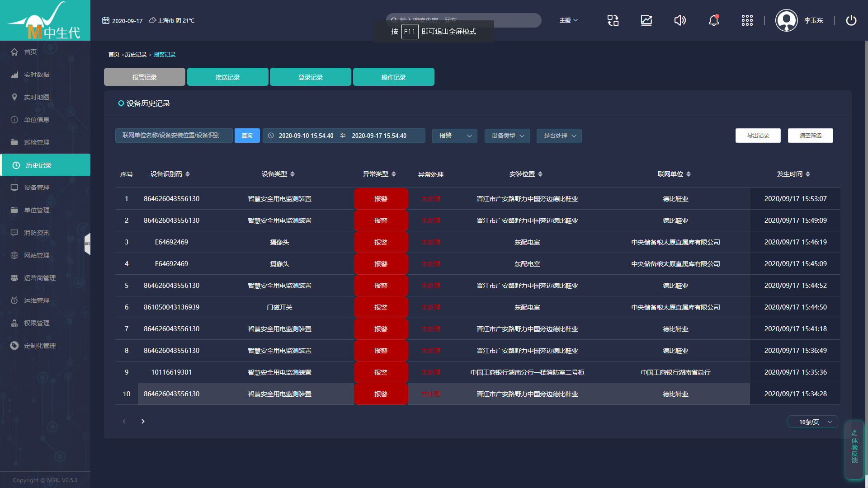
Task: Toggle sort on 异常类型 column
Action: point(394,174)
